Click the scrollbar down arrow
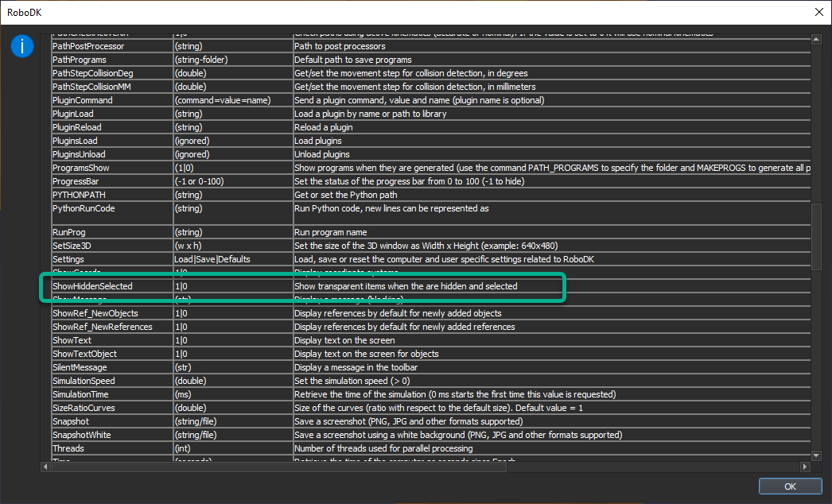The image size is (832, 504). [x=815, y=456]
